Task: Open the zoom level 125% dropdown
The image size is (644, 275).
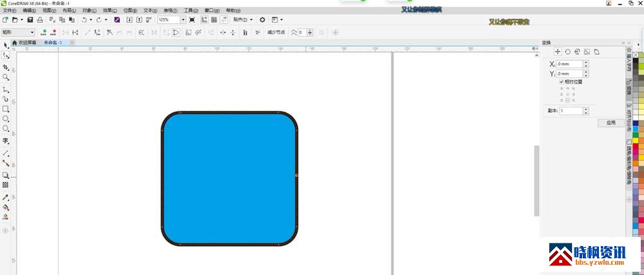Action: (183, 20)
